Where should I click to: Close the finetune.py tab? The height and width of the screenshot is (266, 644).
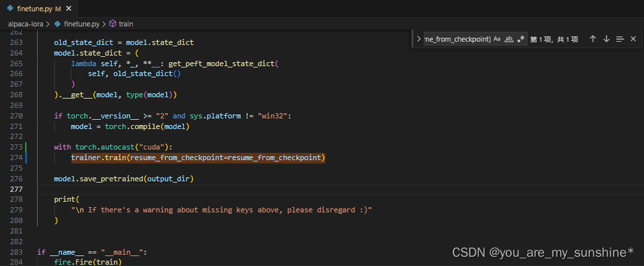(x=69, y=8)
